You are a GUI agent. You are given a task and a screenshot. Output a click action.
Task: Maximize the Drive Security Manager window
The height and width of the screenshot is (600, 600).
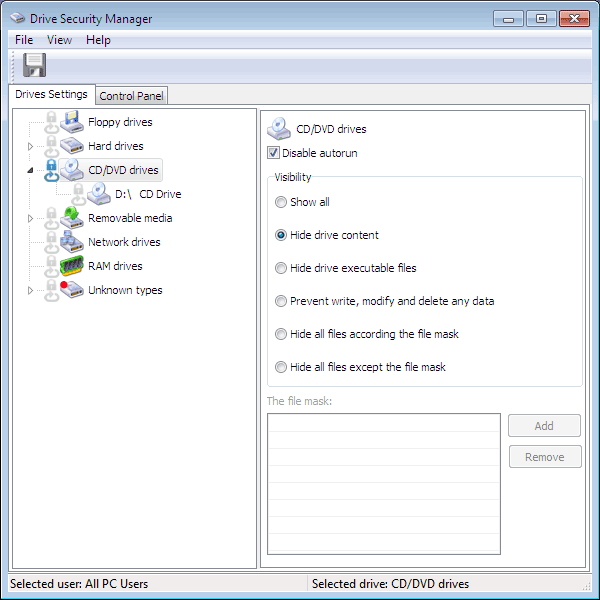(x=541, y=19)
